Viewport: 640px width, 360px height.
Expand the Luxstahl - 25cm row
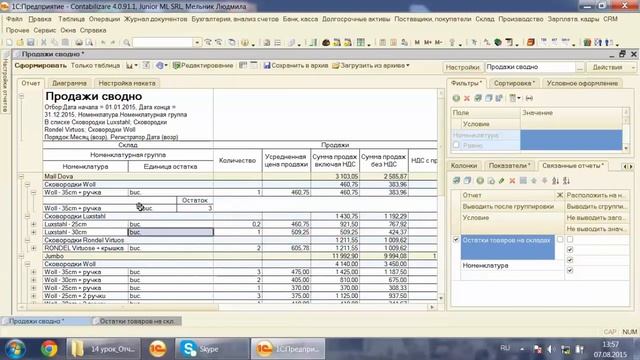(33, 224)
